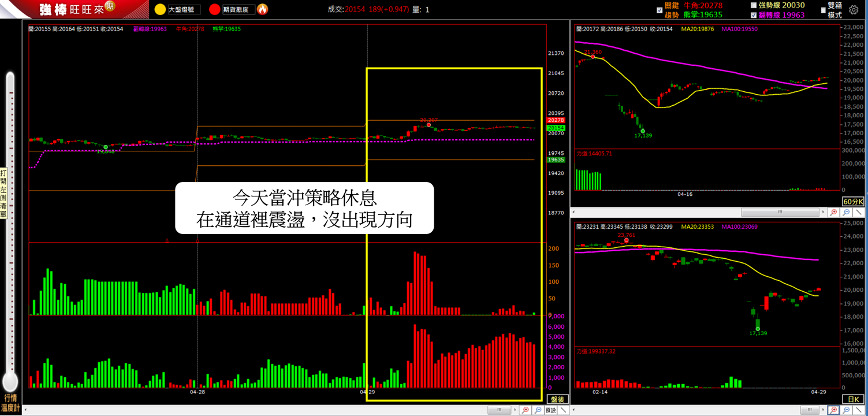Zoom out on the 日K chart
Image resolution: width=868 pixels, height=416 pixels.
846,410
